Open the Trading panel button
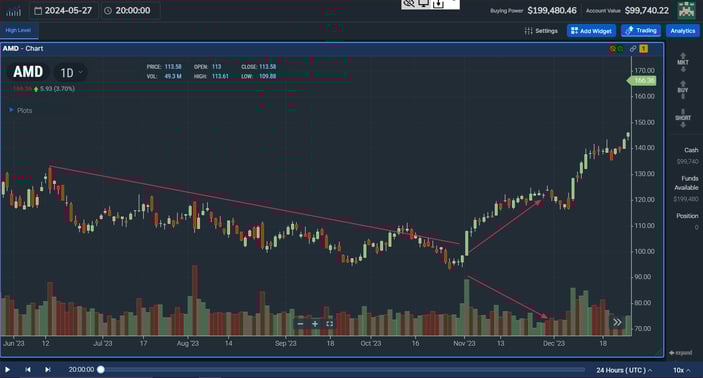 [x=641, y=31]
